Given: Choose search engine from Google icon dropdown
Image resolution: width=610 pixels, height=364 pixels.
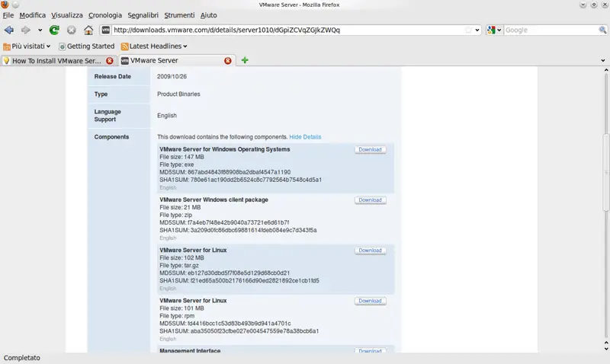Looking at the screenshot, I should 494,30.
